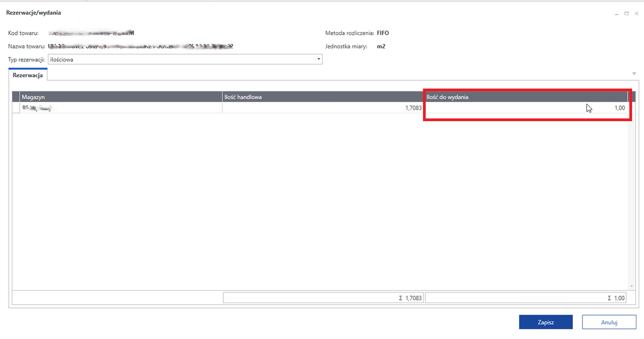Screen dimensions: 644x339
Task: Click the Ilość do wydania column header
Action: click(x=526, y=97)
